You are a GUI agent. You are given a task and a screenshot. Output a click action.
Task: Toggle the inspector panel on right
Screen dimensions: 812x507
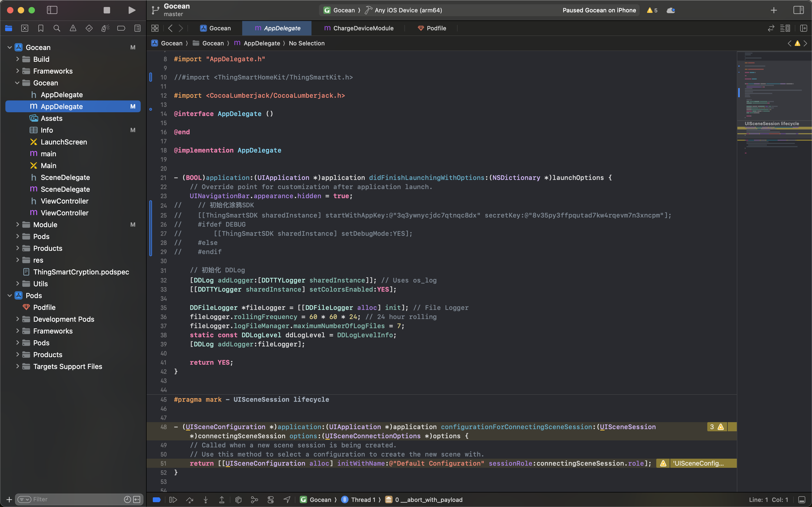click(x=799, y=10)
